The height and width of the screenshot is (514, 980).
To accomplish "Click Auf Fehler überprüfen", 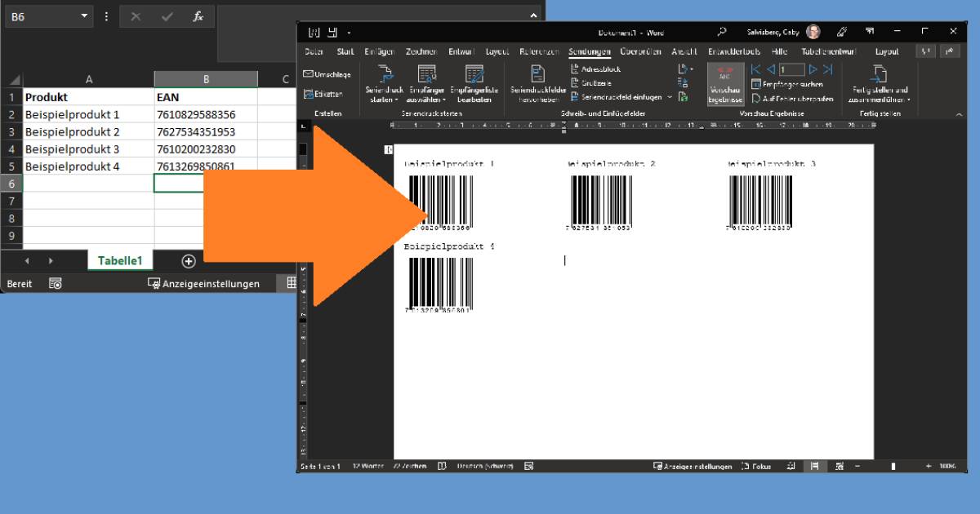I will point(791,99).
